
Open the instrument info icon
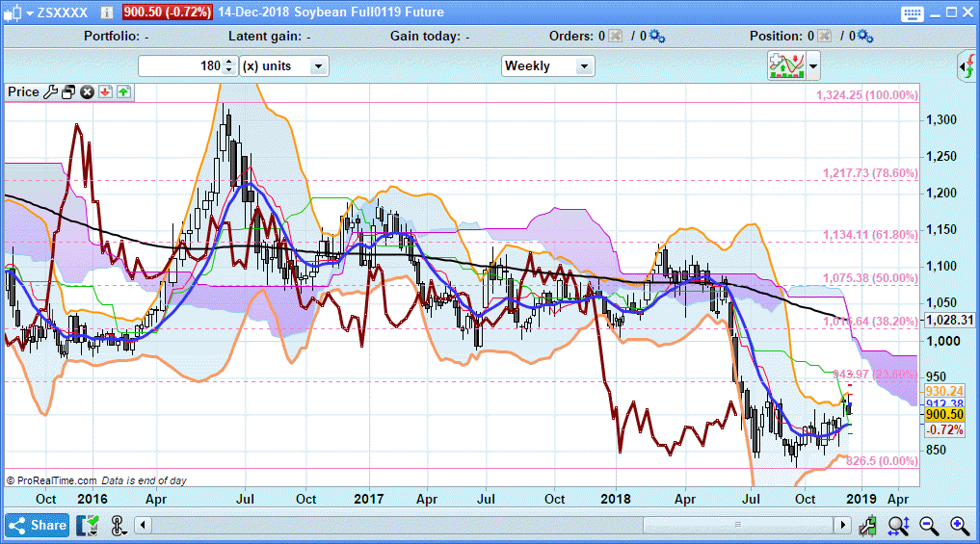107,13
